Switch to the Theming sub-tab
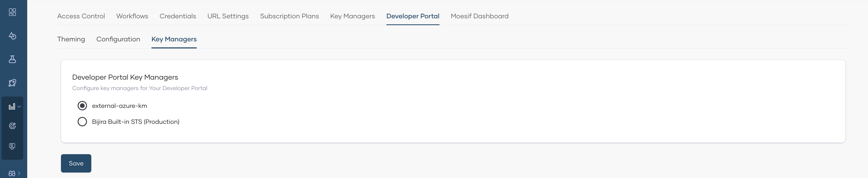This screenshot has height=178, width=868. pos(71,39)
